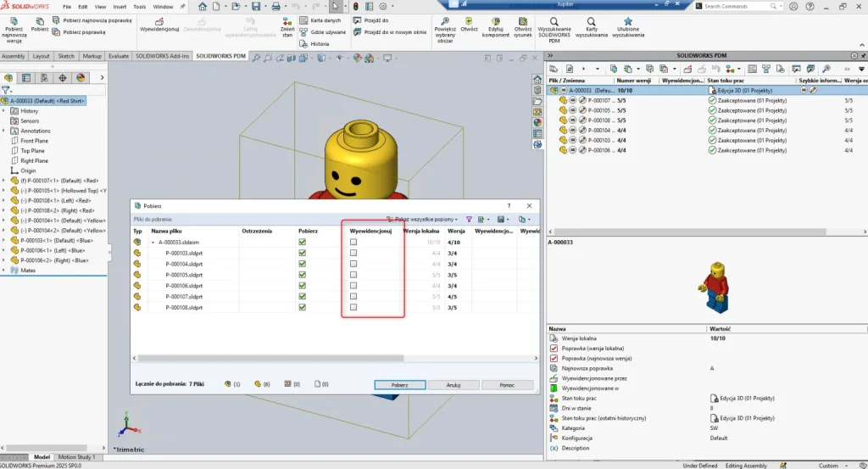868x469 pixels.
Task: Open Karta danych
Action: 320,20
